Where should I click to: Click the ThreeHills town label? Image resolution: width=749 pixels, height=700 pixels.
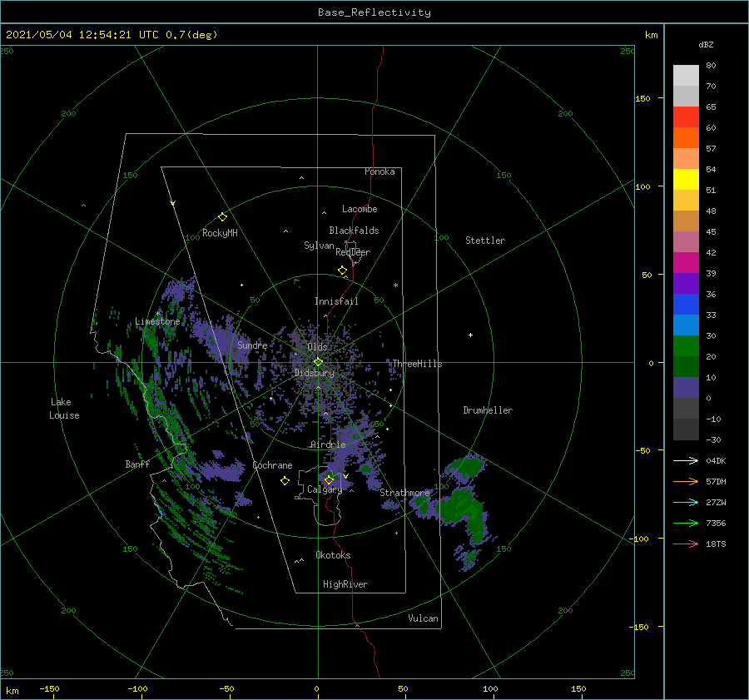(x=417, y=364)
